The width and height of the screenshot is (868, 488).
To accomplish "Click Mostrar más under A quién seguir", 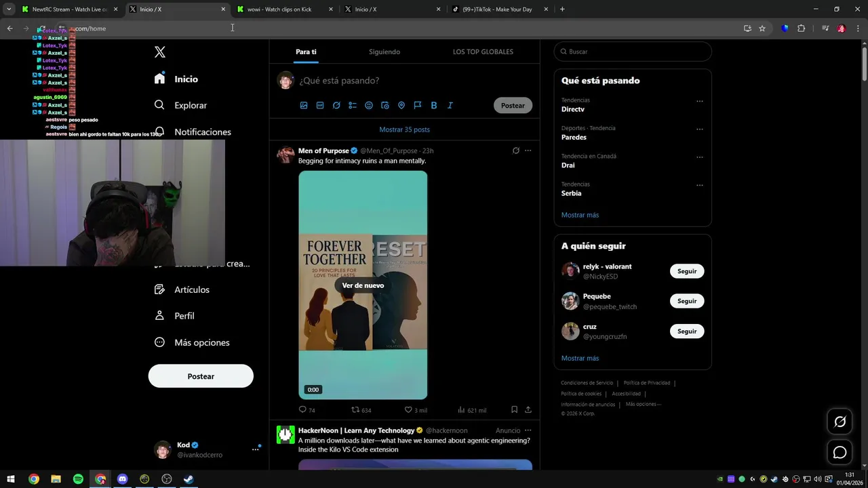I will [x=580, y=358].
